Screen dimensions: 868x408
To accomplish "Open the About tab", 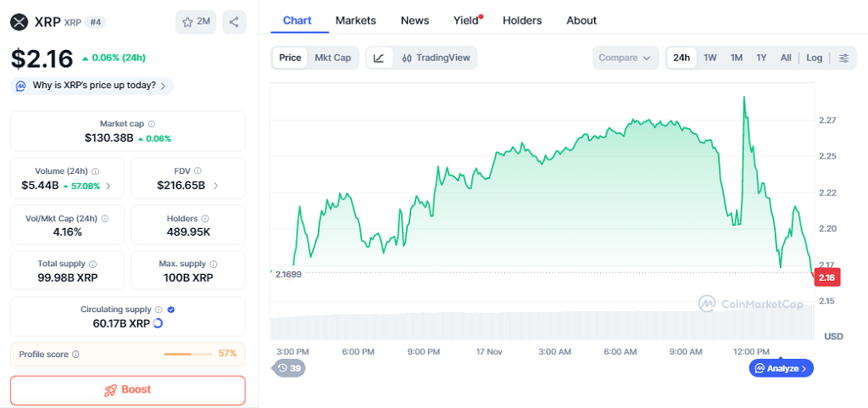I will click(581, 20).
